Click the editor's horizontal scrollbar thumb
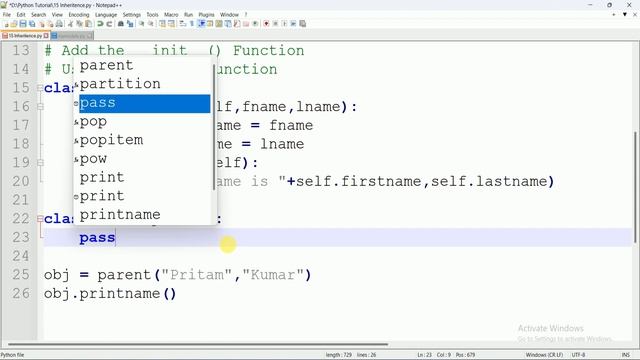This screenshot has width=640, height=360. pyautogui.click(x=198, y=344)
